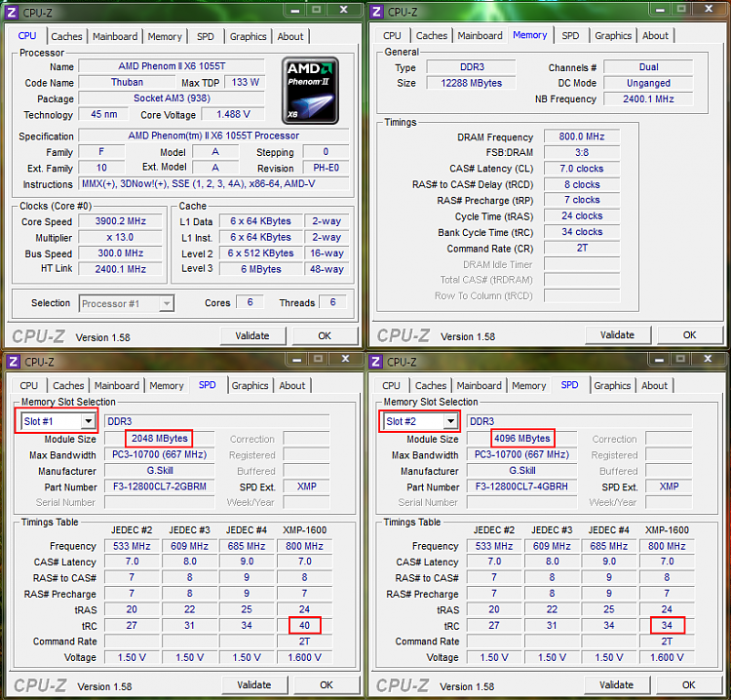Screen dimensions: 731x700
Task: Click Validate in the Slot #1 SPD window
Action: (x=254, y=685)
